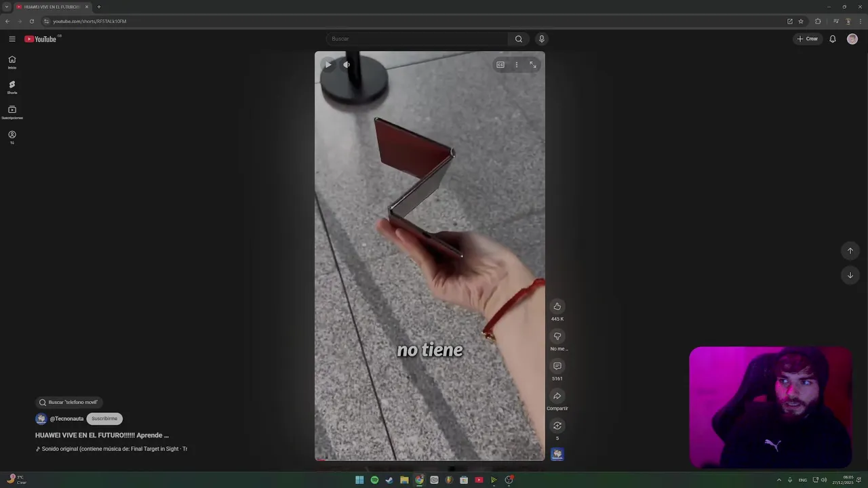Click the Buscar "telefono movil" chip
The width and height of the screenshot is (868, 488).
[68, 403]
